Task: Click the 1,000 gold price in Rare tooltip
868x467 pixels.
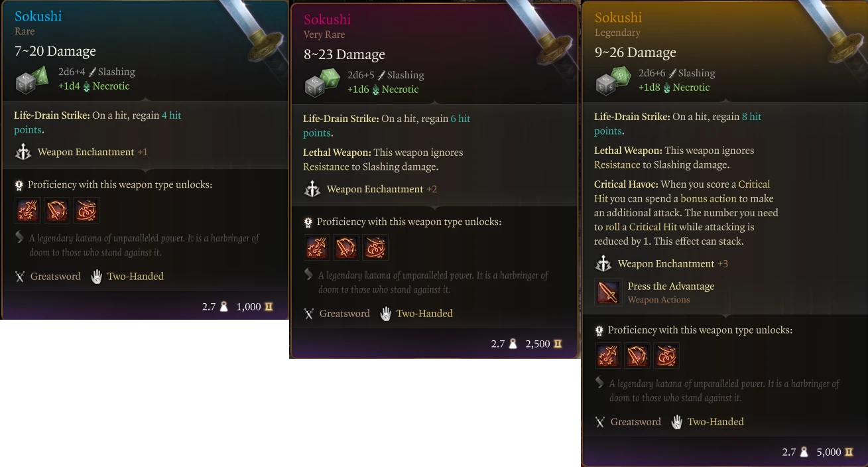Action: 249,306
